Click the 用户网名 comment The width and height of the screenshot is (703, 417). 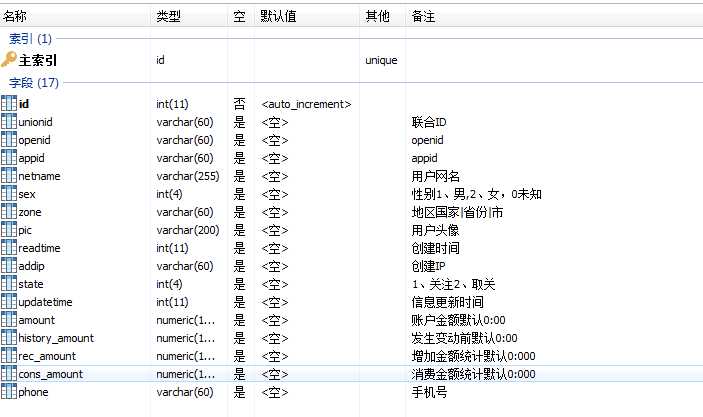point(435,176)
